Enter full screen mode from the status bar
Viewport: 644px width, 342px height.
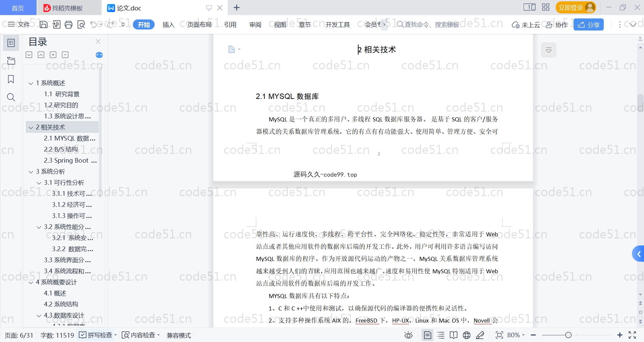632,335
